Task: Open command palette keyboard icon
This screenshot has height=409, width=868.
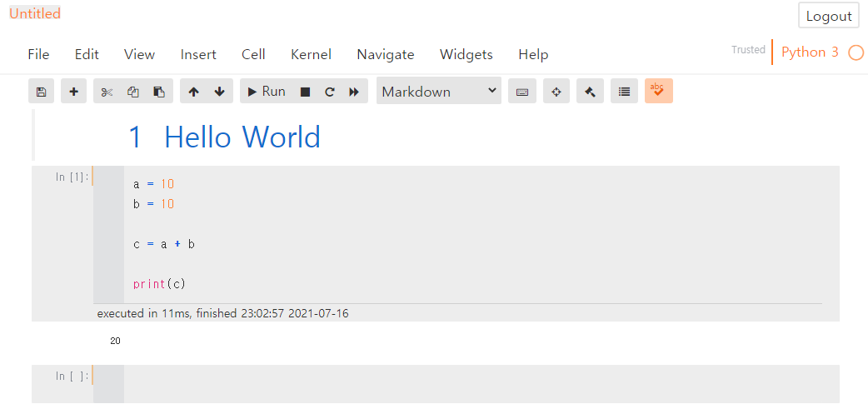Action: [x=522, y=92]
